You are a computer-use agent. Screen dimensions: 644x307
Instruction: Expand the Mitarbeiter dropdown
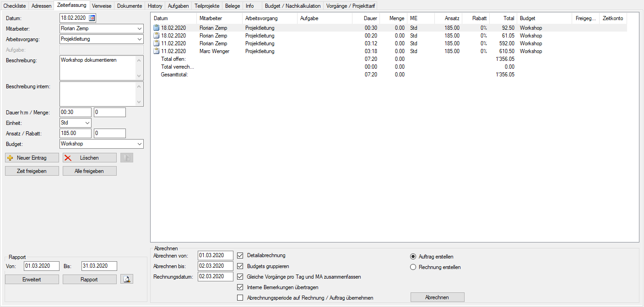click(139, 28)
